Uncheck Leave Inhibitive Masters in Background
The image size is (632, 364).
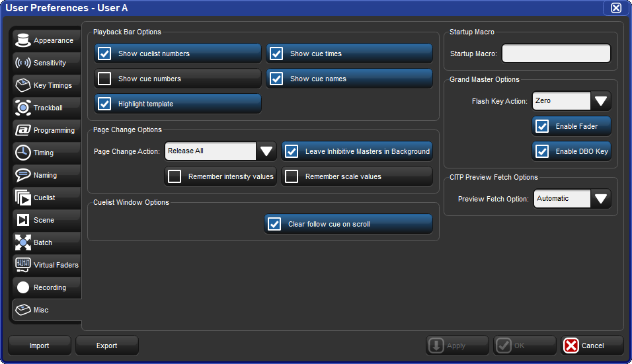tap(292, 151)
